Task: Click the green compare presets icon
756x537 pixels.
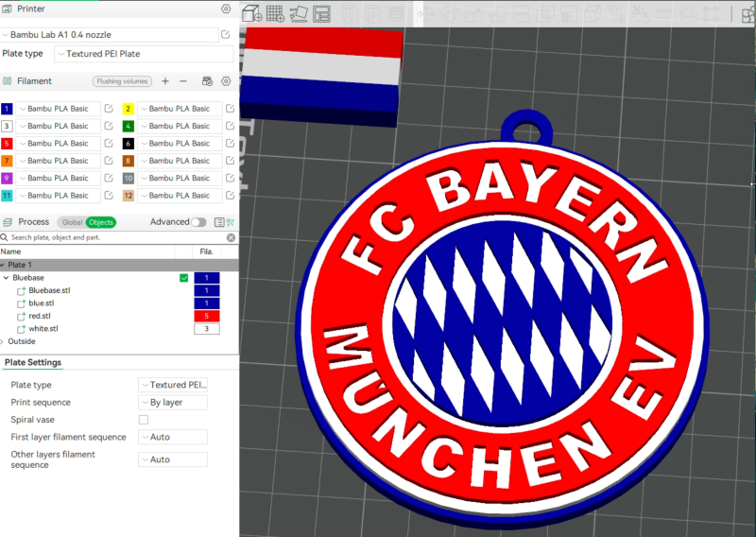Action: (x=230, y=222)
